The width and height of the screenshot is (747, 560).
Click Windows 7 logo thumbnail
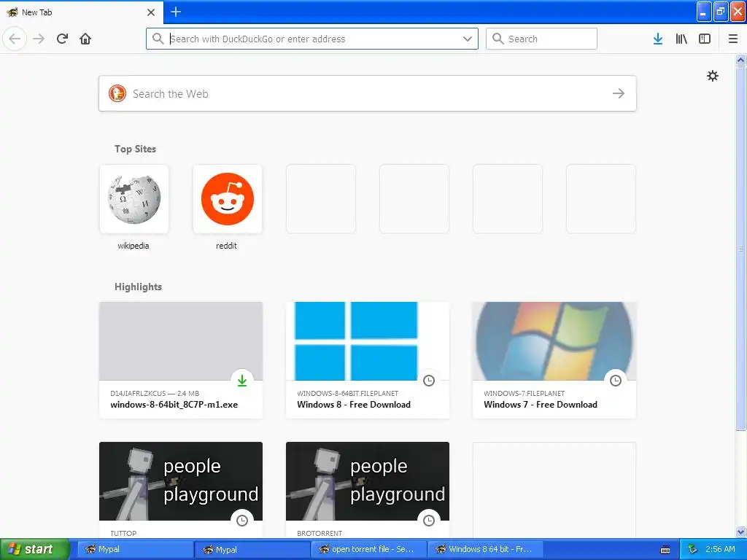tap(554, 341)
